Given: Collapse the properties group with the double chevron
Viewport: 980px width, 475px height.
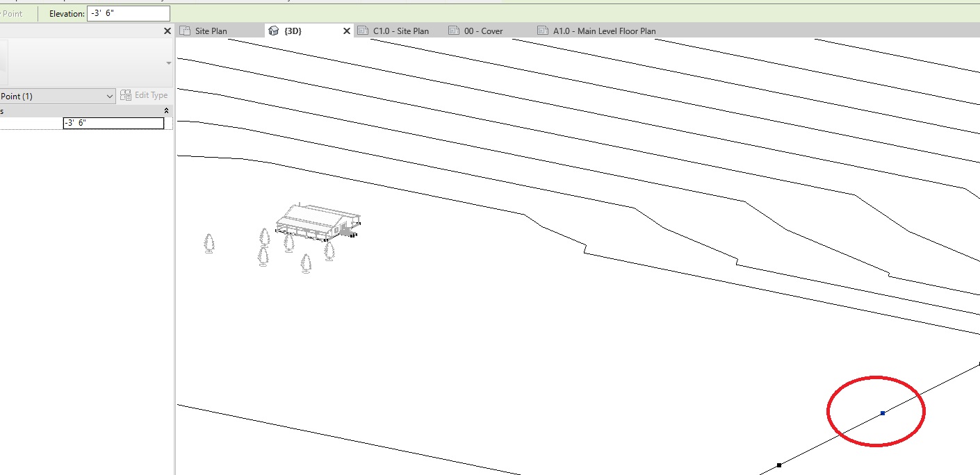Looking at the screenshot, I should (166, 110).
